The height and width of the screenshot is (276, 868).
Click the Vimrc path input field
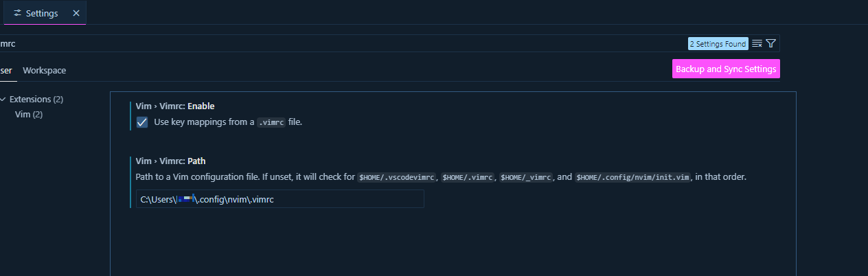pyautogui.click(x=280, y=199)
